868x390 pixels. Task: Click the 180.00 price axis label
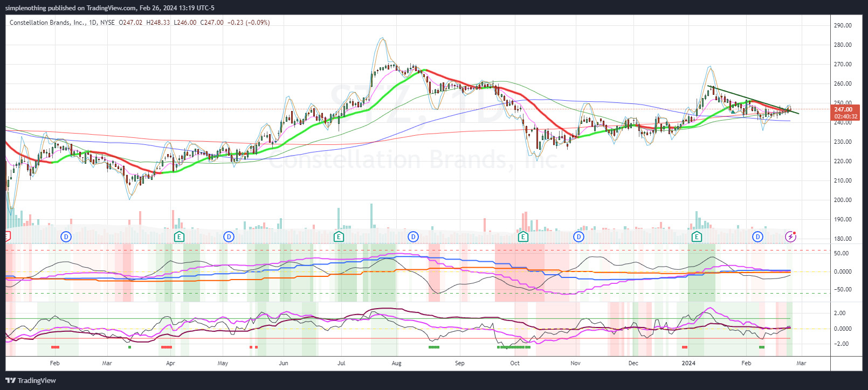click(843, 239)
